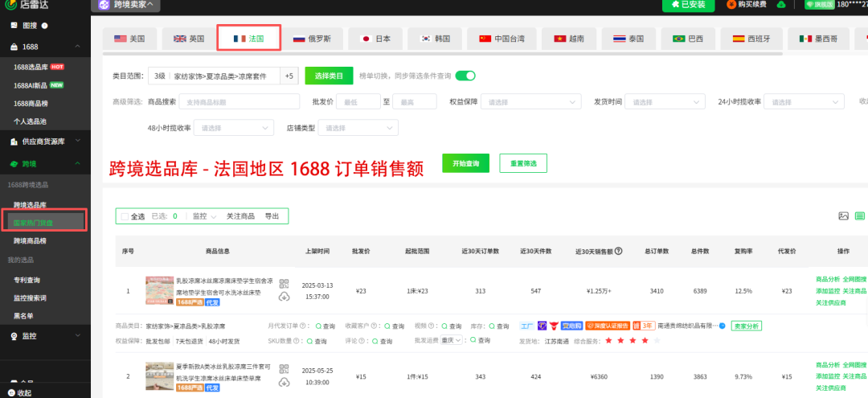This screenshot has width=868, height=398.
Task: Click the 跨境卖家 purple logo icon
Action: (x=104, y=5)
